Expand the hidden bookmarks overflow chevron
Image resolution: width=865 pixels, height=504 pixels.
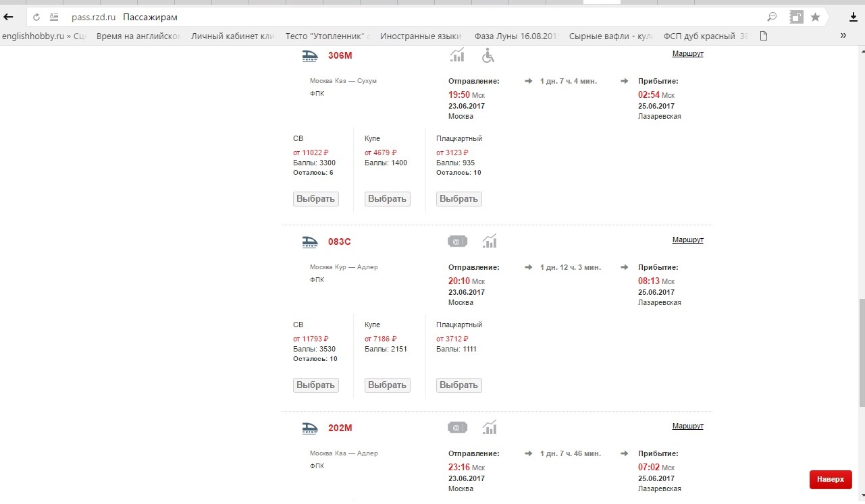843,36
